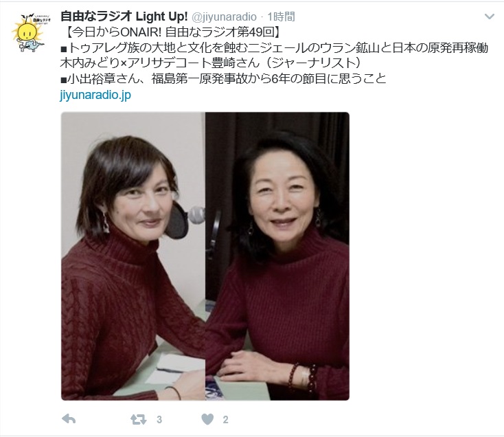Click the bracelet area in right photo
The height and width of the screenshot is (437, 504).
pos(303,377)
